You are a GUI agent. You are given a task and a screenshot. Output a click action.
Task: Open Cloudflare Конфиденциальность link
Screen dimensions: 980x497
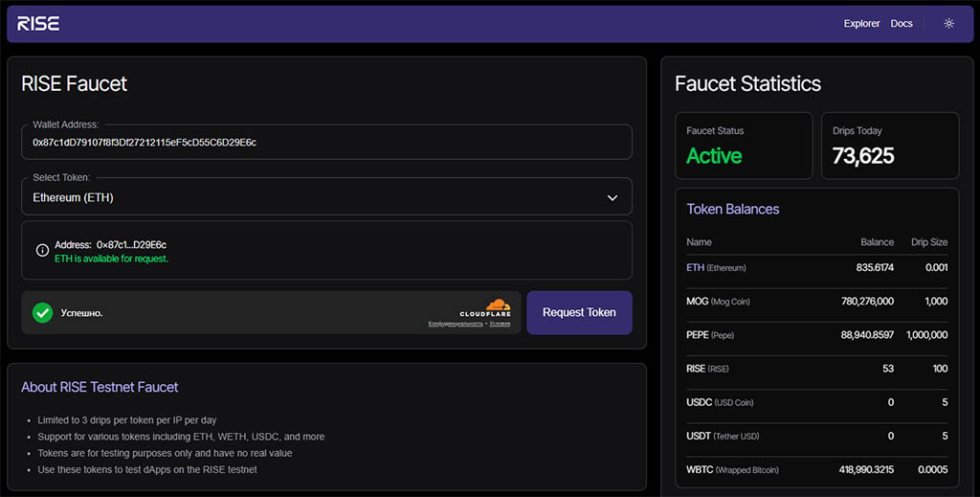(455, 324)
